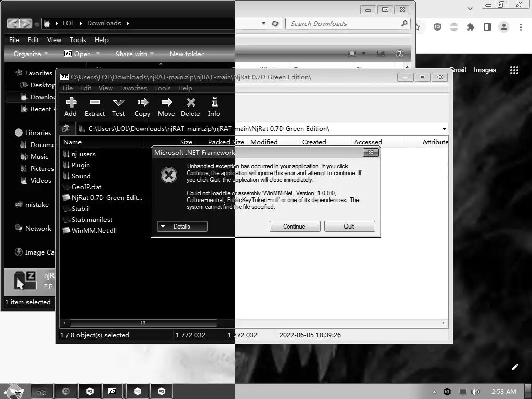Open the 7-Zip Favorites menu
The height and width of the screenshot is (399, 532).
point(134,88)
